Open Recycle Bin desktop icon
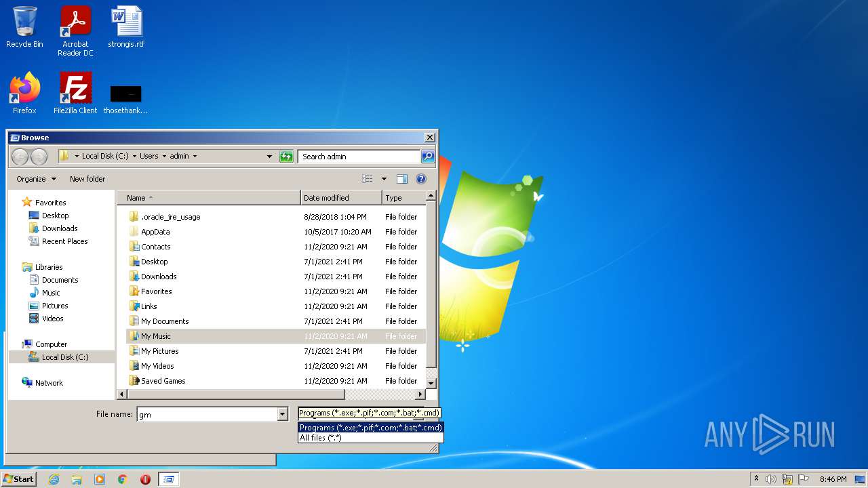This screenshot has height=488, width=868. pos(24,27)
